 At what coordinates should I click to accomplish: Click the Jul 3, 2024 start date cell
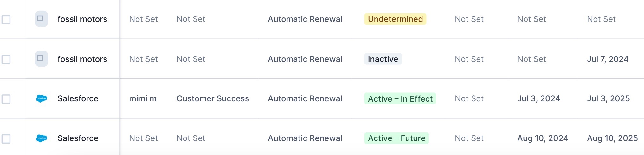click(x=538, y=98)
